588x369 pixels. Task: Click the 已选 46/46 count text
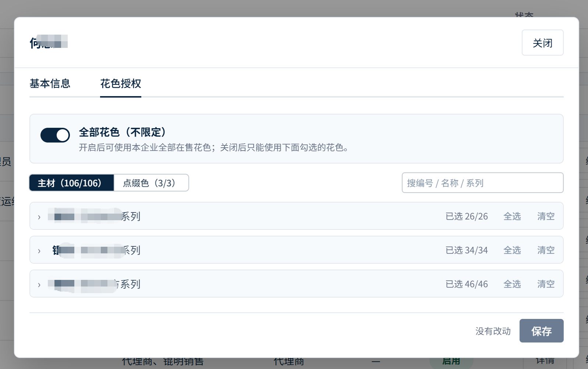coord(467,284)
